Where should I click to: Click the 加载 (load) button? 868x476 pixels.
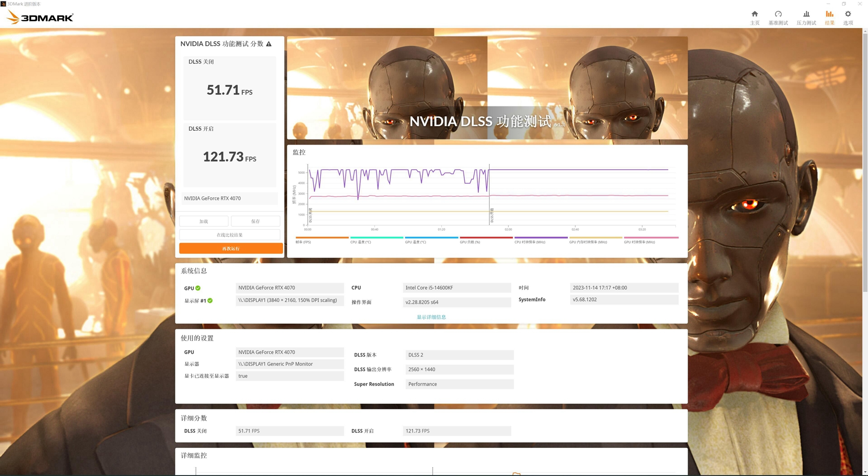point(204,221)
